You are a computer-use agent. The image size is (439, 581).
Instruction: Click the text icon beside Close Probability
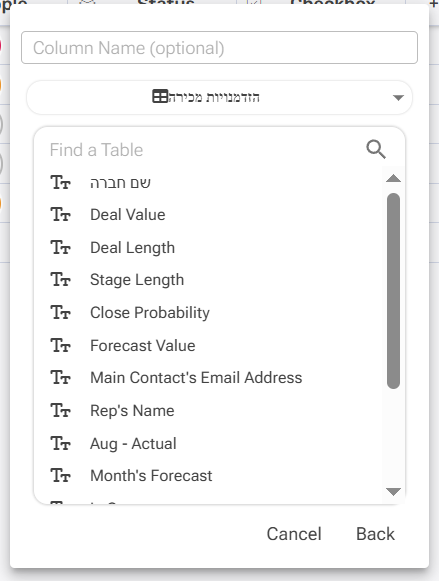click(60, 312)
